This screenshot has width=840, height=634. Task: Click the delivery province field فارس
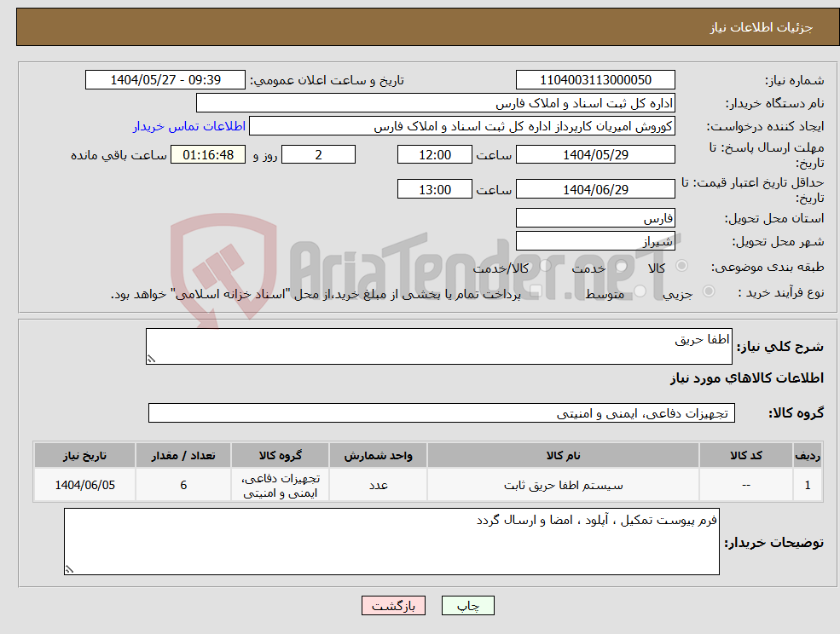tap(595, 218)
